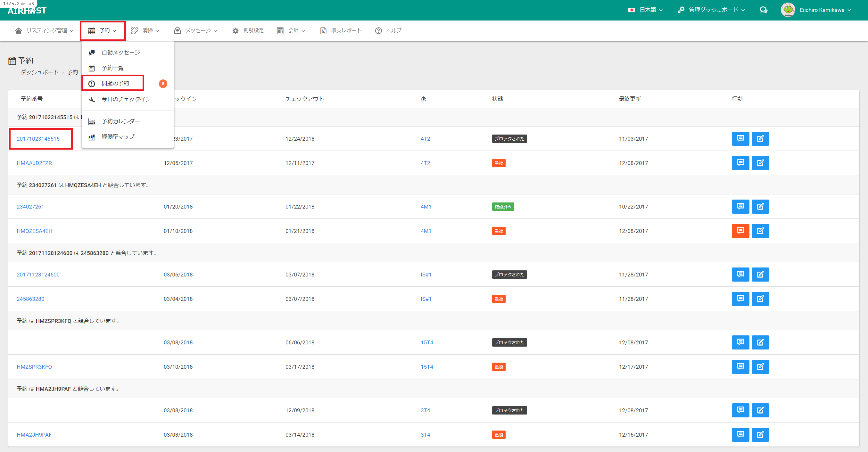Choose 予約カレンダー in the menu
The height and width of the screenshot is (452, 868).
120,121
